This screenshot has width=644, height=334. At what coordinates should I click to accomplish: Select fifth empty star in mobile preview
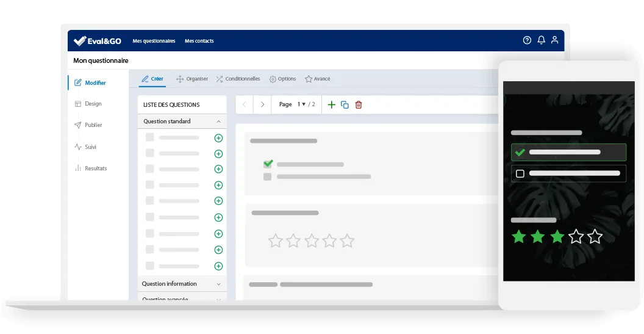click(x=595, y=237)
